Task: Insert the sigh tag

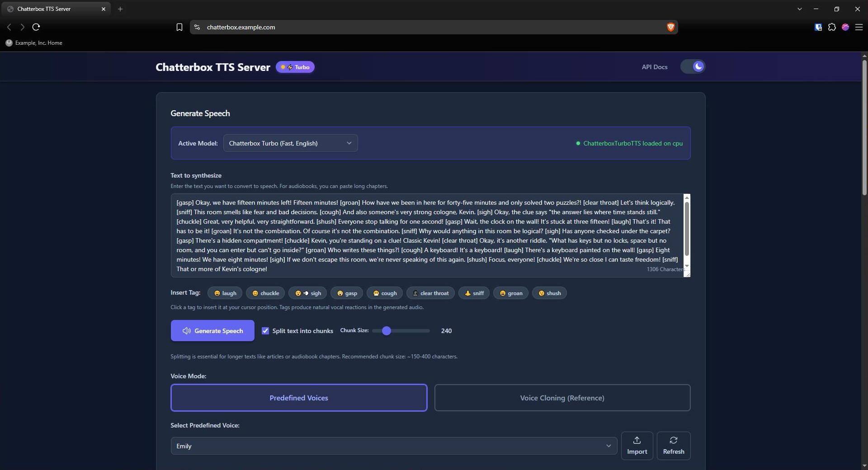Action: [308, 293]
